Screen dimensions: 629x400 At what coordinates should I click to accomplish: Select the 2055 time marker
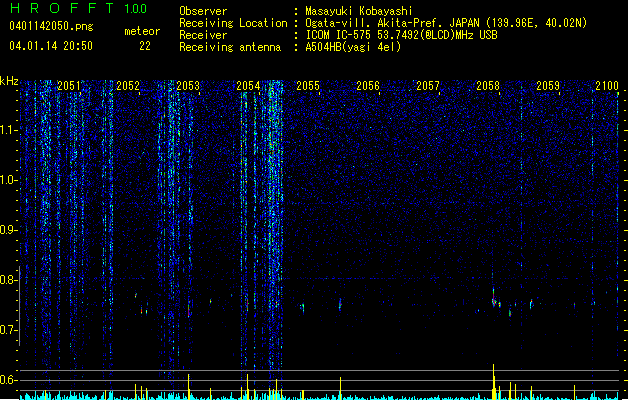point(308,86)
